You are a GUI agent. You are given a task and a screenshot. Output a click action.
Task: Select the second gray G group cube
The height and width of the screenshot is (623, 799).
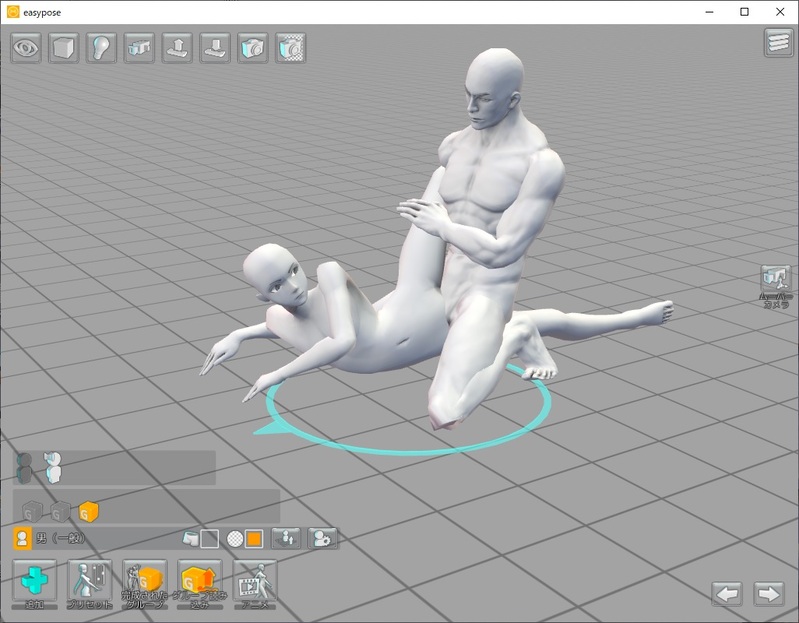click(x=60, y=511)
